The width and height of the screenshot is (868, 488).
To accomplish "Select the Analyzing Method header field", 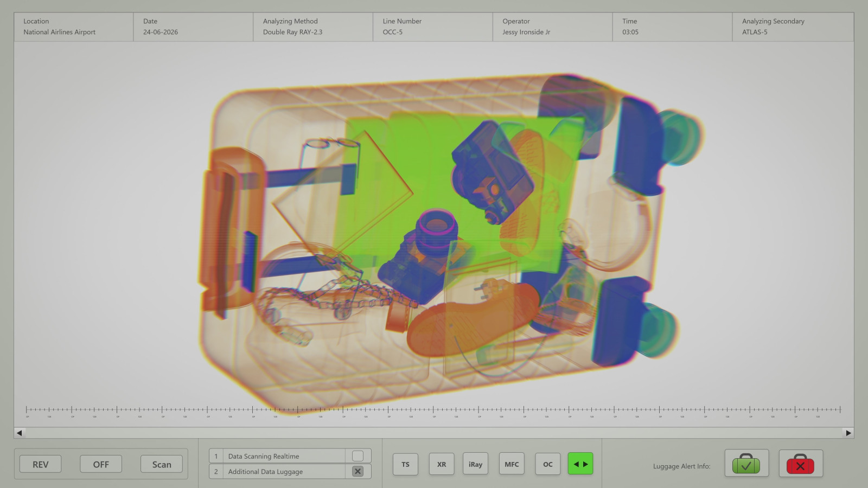I will tap(312, 27).
